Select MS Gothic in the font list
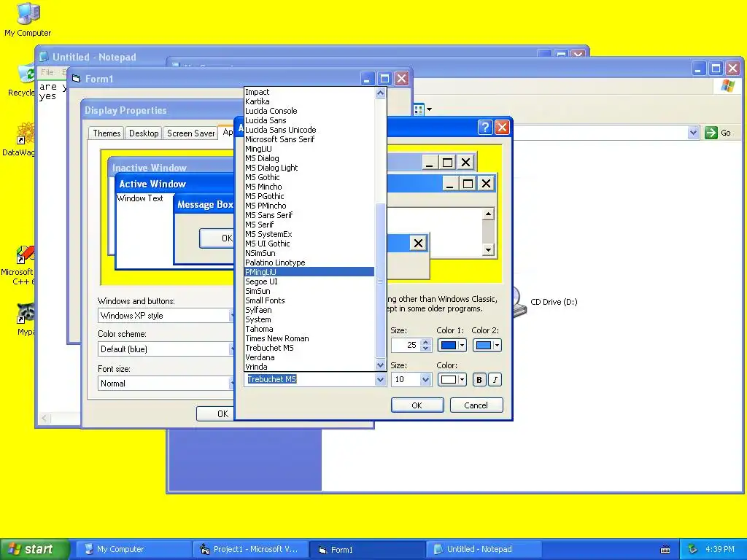The width and height of the screenshot is (747, 560). click(309, 177)
